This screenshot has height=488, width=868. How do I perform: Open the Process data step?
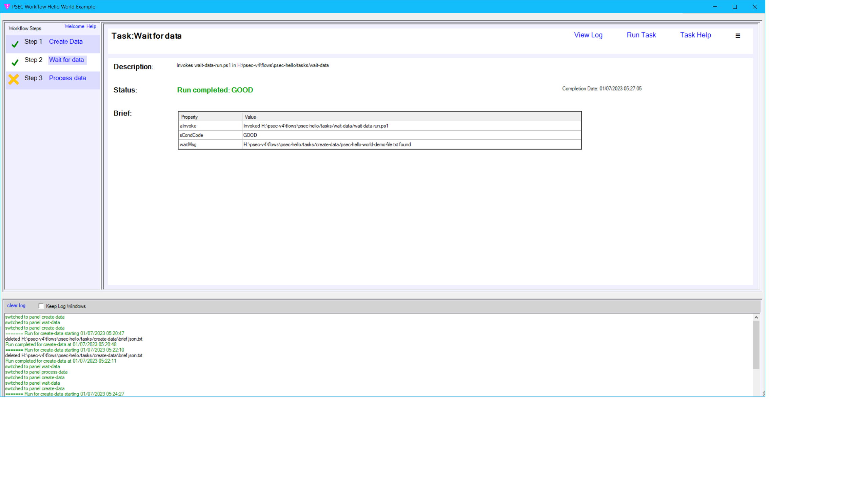pyautogui.click(x=67, y=78)
